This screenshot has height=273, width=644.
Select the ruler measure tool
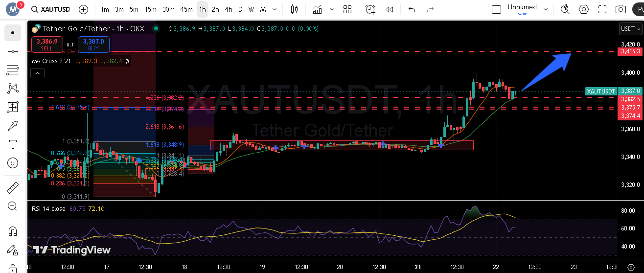coord(13,187)
